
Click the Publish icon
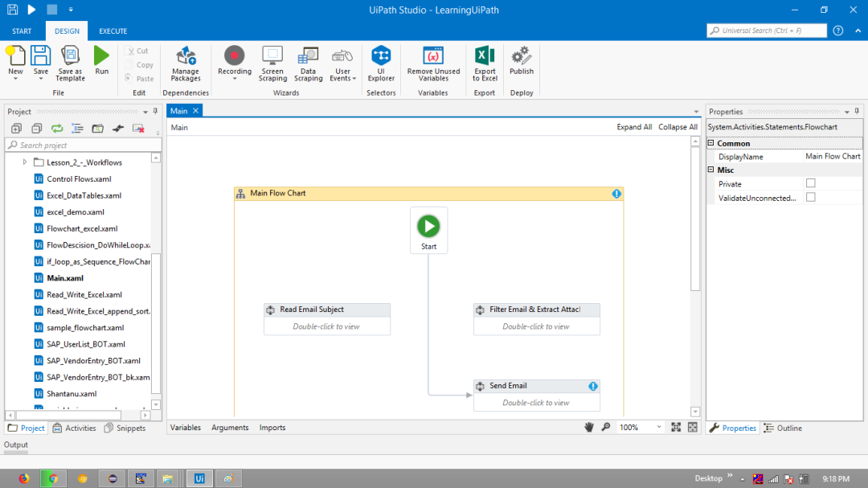(522, 56)
